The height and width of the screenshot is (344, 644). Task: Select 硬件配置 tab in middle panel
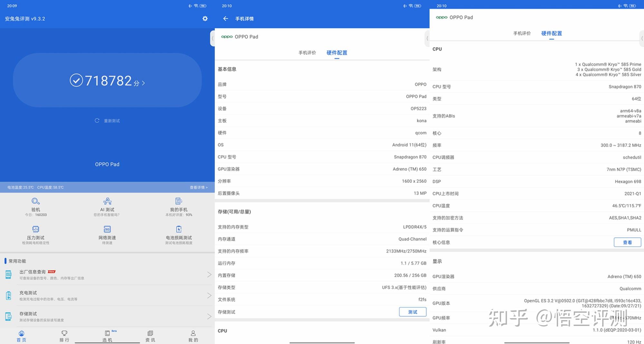337,53
